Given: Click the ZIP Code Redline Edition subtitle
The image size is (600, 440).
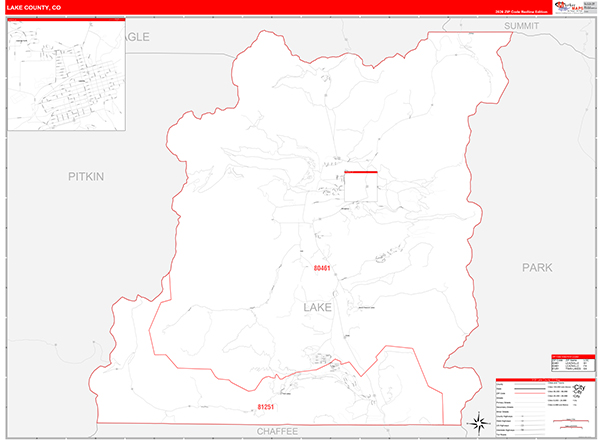Looking at the screenshot, I should pos(521,12).
